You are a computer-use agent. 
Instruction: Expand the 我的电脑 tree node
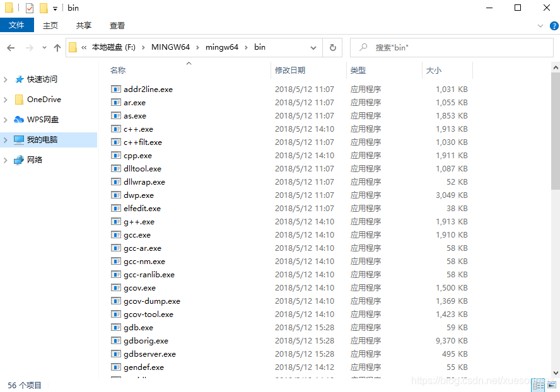tap(5, 140)
